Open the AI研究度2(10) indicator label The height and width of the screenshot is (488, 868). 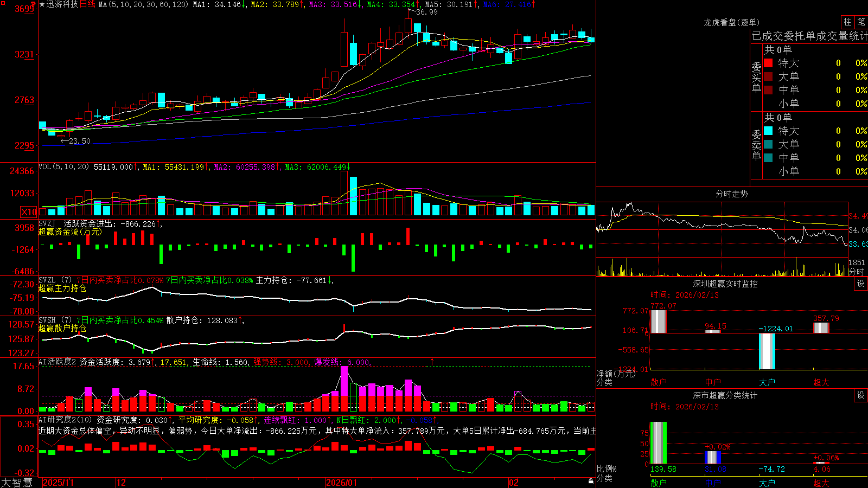click(66, 420)
